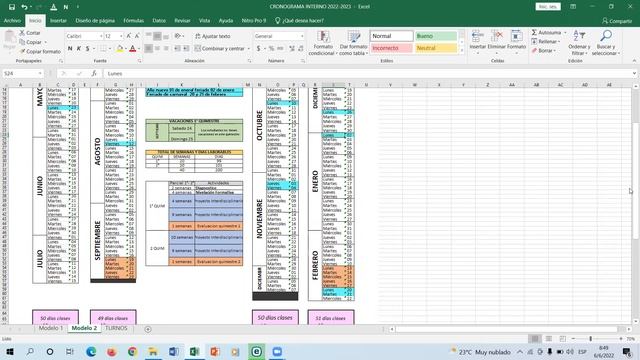Open Formato condicional menu
Viewport: 640px width, 360px height.
(x=323, y=43)
